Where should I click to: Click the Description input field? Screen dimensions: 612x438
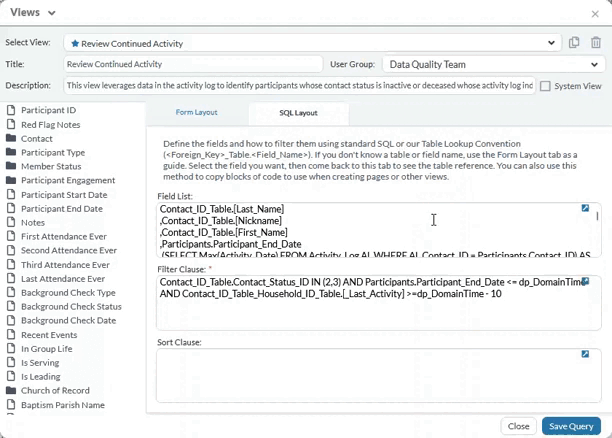pyautogui.click(x=299, y=85)
